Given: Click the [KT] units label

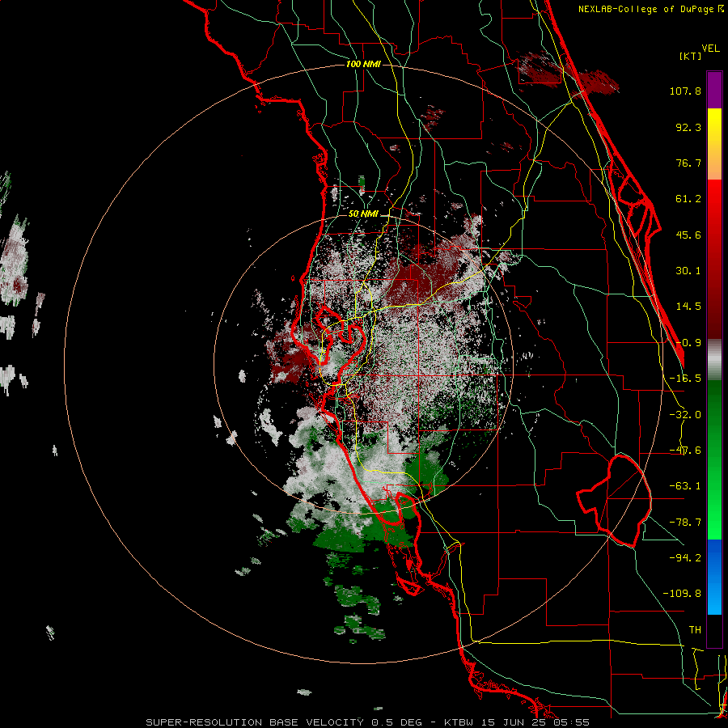Looking at the screenshot, I should click(691, 56).
